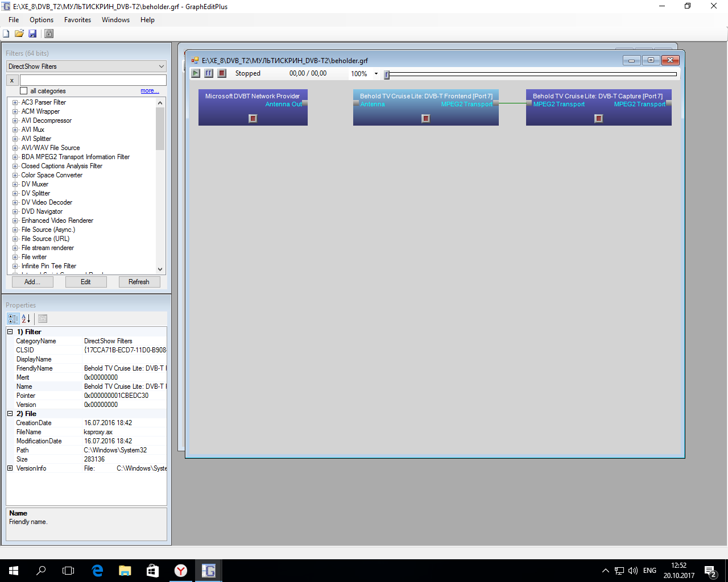Image resolution: width=728 pixels, height=582 pixels.
Task: Expand the VersionInfo property row
Action: click(10, 468)
